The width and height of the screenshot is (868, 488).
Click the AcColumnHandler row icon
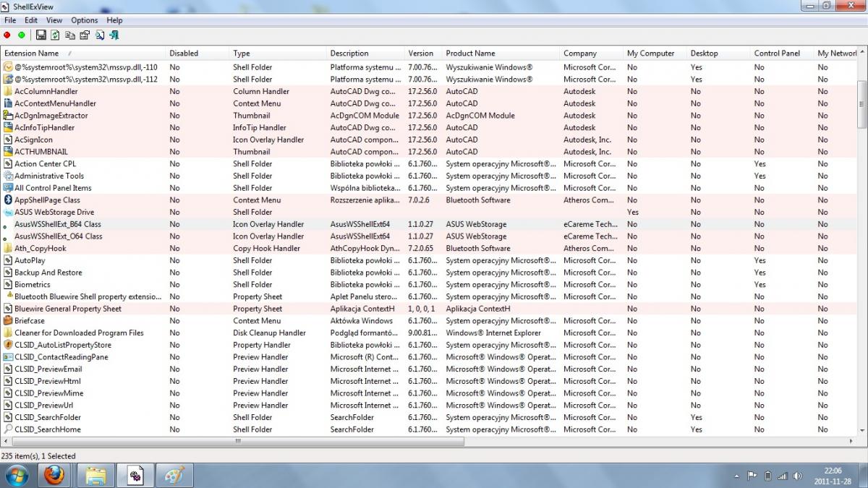[8, 92]
